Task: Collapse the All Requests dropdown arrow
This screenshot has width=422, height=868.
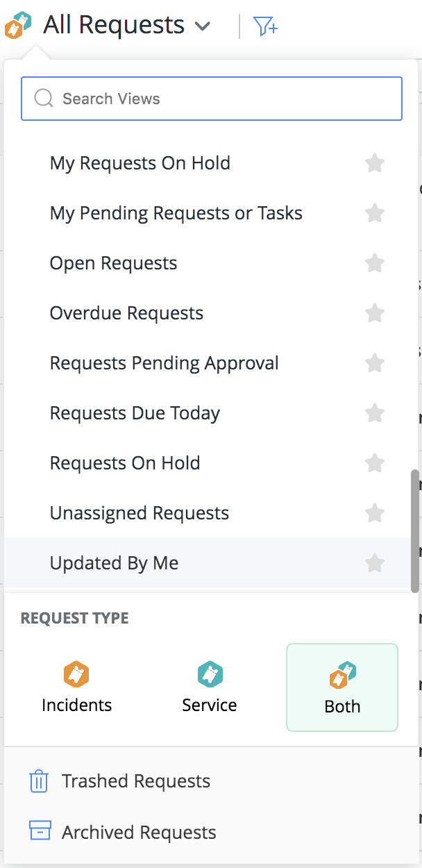Action: tap(202, 27)
